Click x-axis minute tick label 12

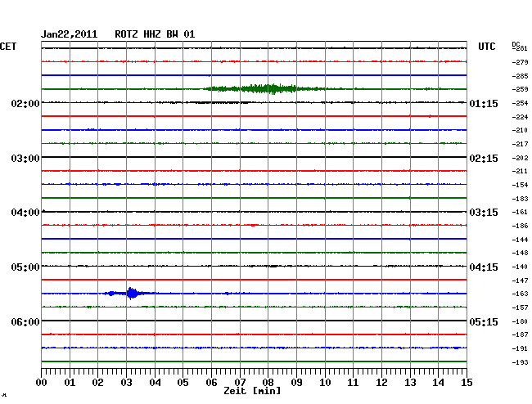[x=381, y=383]
